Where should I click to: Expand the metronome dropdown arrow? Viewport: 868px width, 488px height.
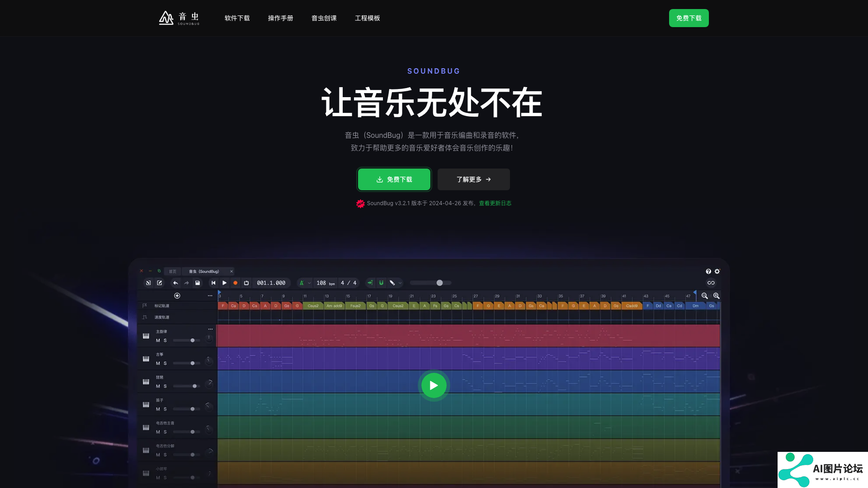coord(309,283)
